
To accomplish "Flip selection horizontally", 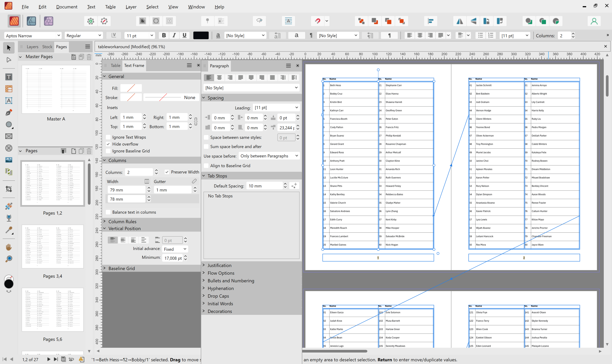I will pos(460,21).
